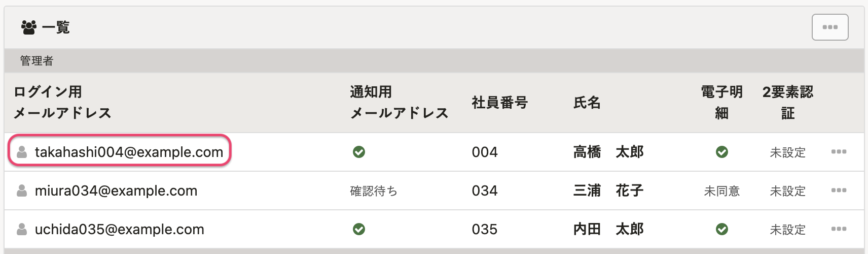This screenshot has height=254, width=868.
Task: Click the user icon beside takahashi004@example.com
Action: pos(22,152)
